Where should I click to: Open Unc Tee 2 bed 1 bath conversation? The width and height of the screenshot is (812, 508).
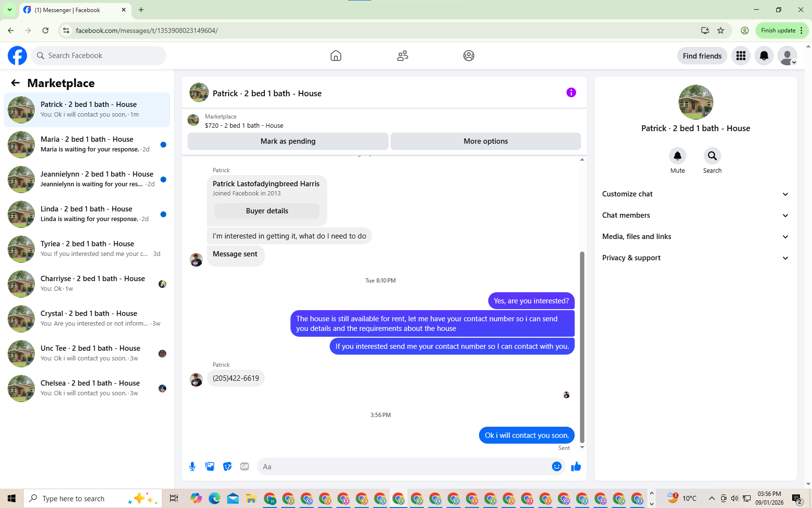(x=87, y=354)
